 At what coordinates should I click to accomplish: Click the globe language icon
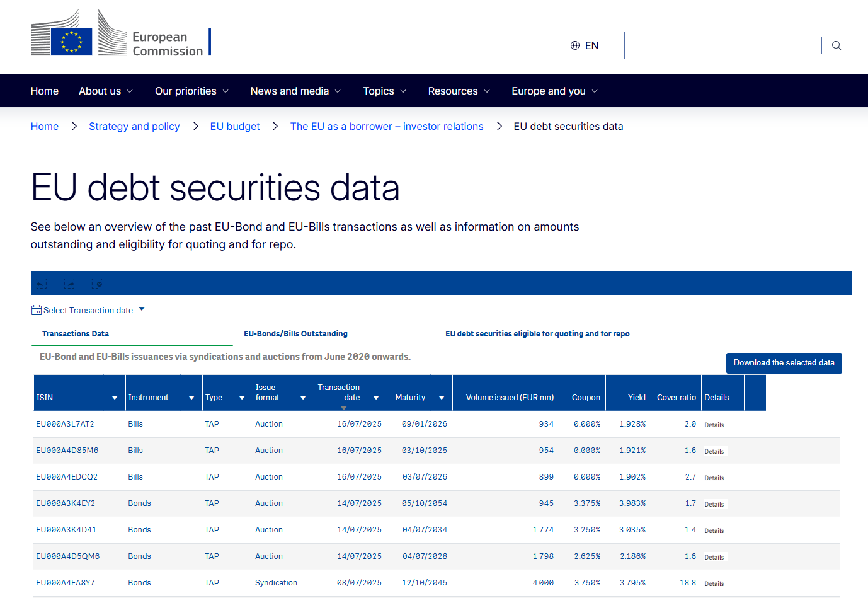pos(575,45)
